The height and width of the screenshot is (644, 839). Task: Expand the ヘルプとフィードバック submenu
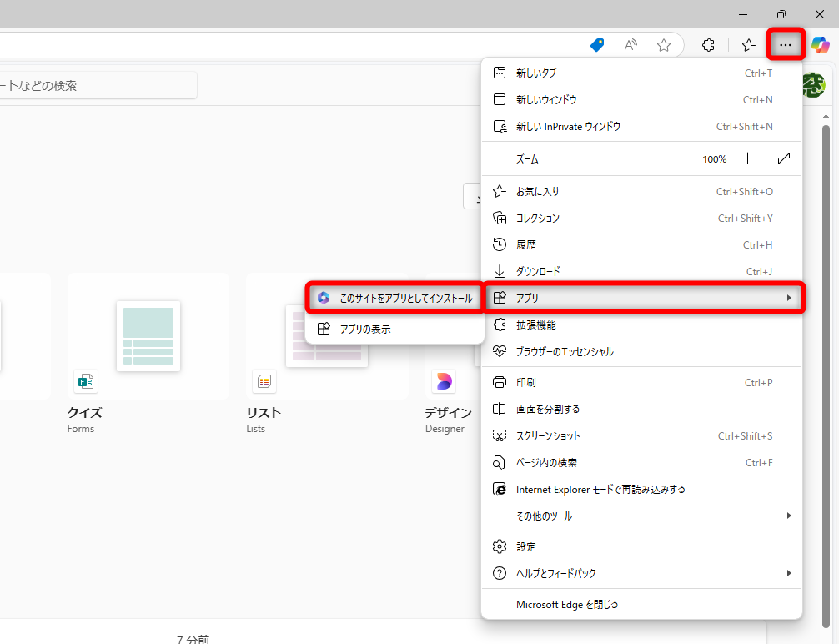pyautogui.click(x=642, y=573)
